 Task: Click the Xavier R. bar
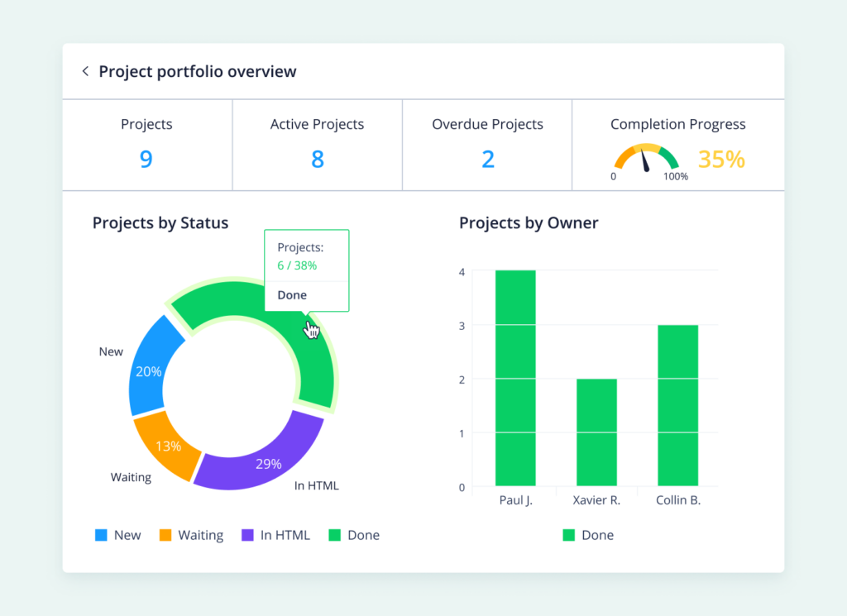point(596,432)
